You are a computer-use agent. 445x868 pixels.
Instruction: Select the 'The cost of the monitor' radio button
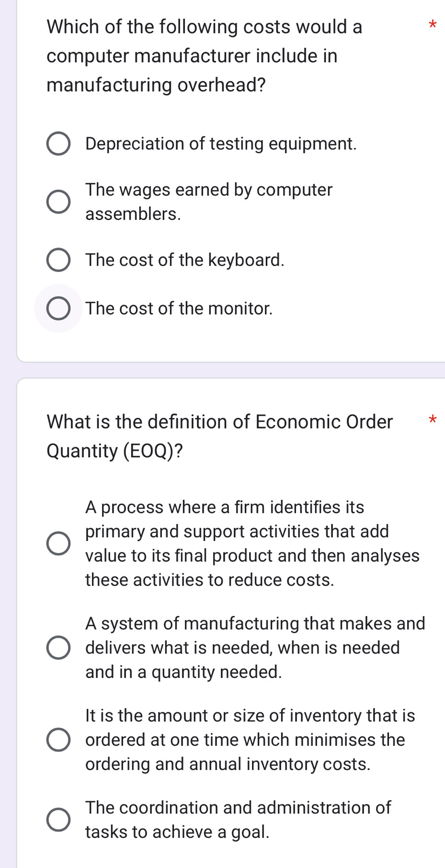coord(58,308)
